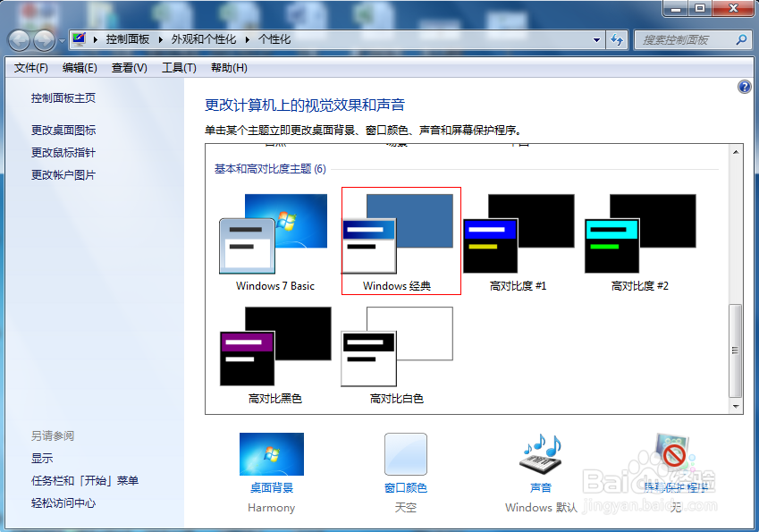The height and width of the screenshot is (532, 759).
Task: Open 显示 link under 另请参阅
Action: coord(42,458)
